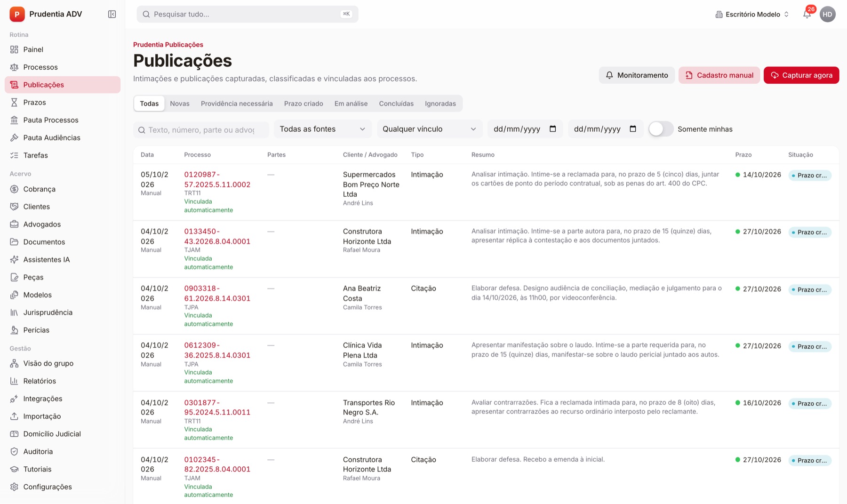Image resolution: width=847 pixels, height=504 pixels.
Task: Open Integrações plug icon
Action: pyautogui.click(x=14, y=399)
